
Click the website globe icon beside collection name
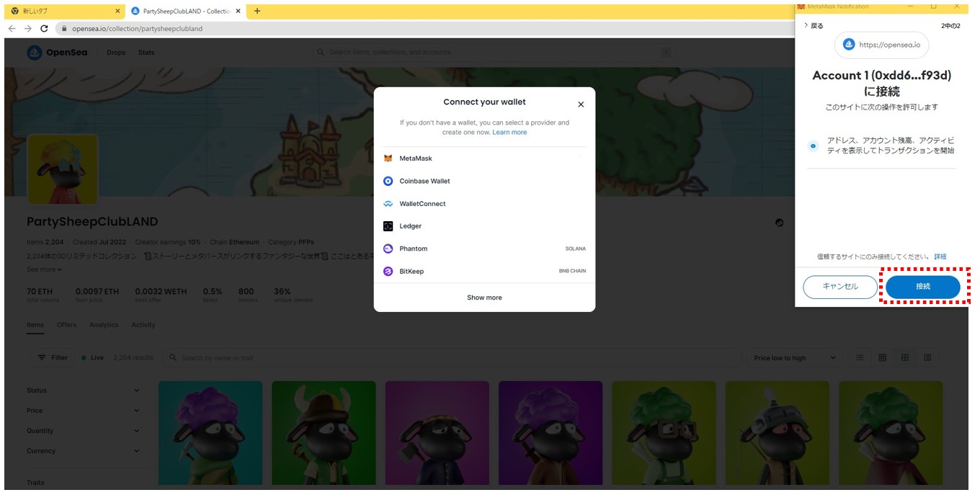click(x=779, y=223)
